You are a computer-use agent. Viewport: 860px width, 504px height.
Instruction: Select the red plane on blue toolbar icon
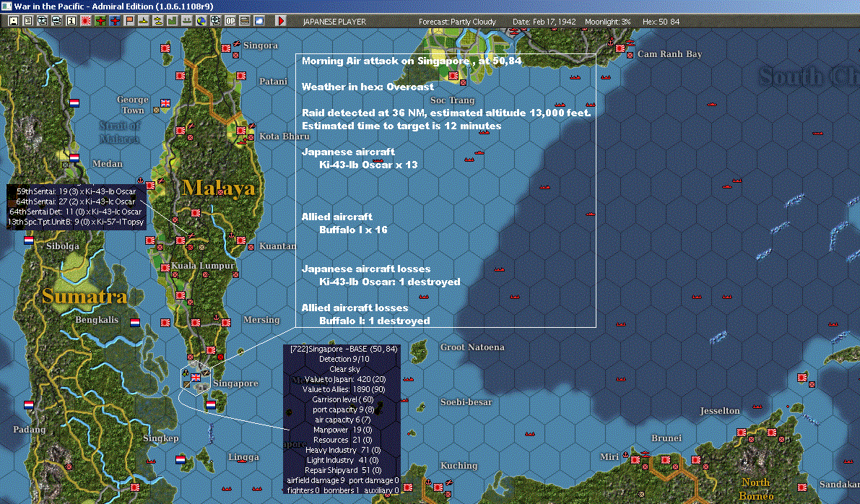[115, 21]
